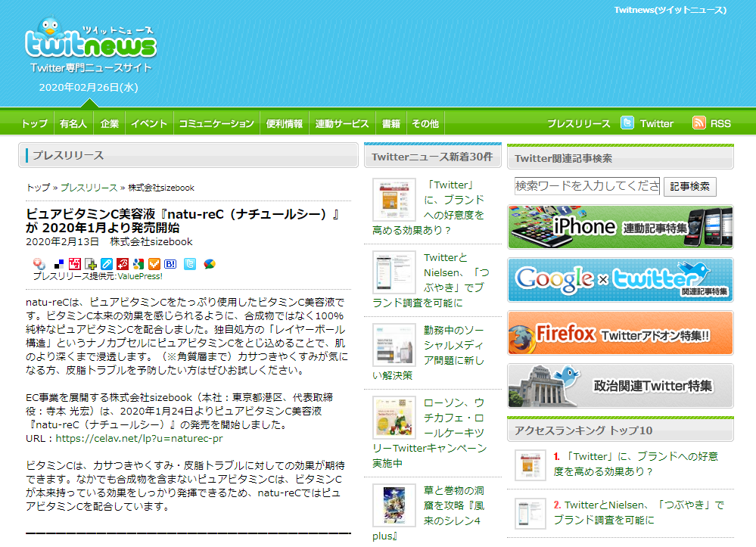Click the blue paperclip bookmark icon

tap(107, 264)
